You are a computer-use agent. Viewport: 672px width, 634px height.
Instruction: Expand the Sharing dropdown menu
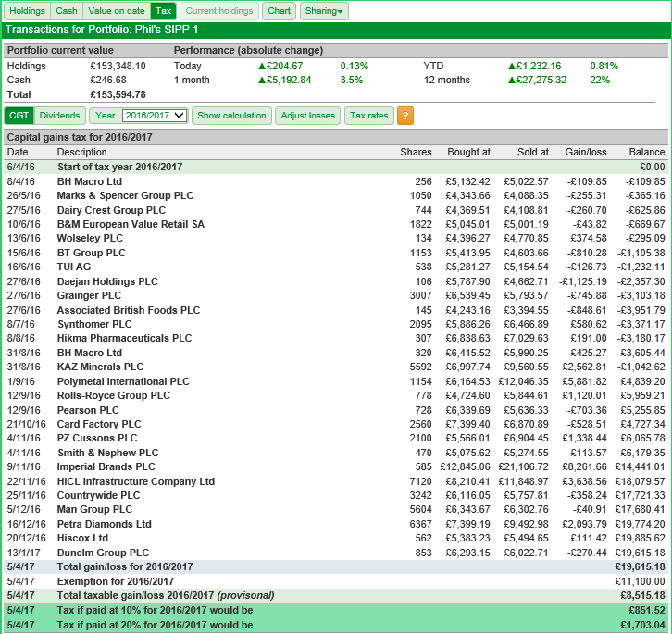tap(324, 11)
